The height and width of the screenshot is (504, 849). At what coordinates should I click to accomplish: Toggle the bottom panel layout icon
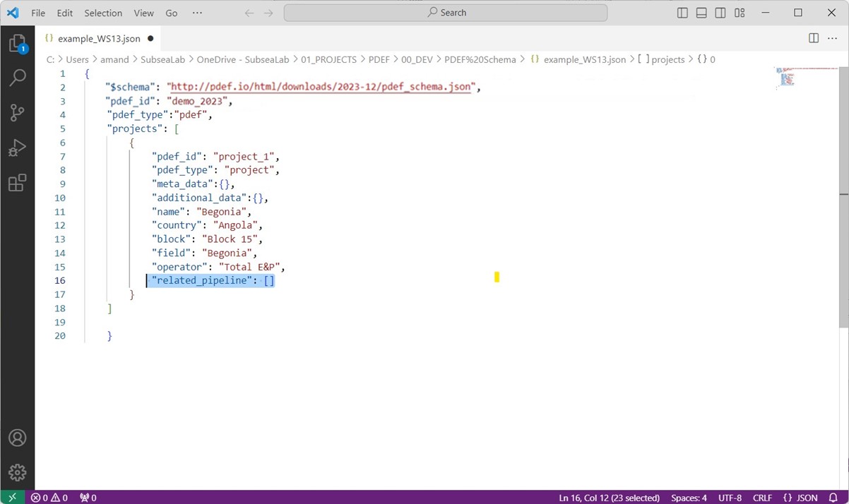[x=701, y=13]
